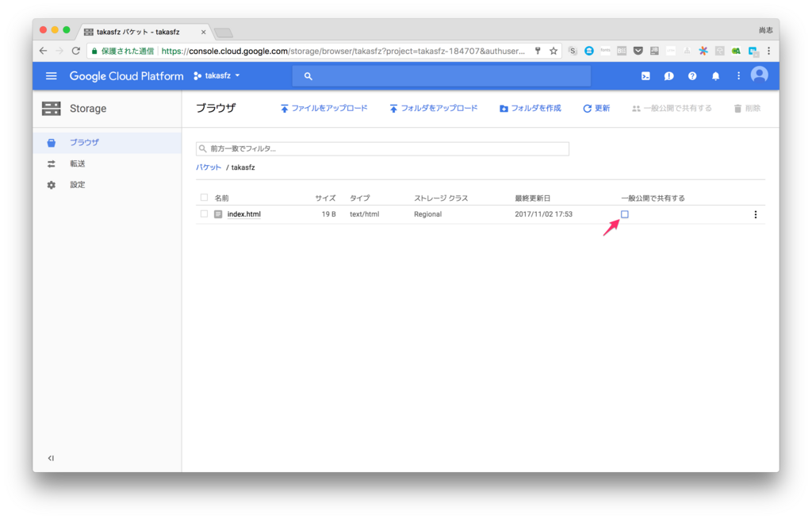This screenshot has height=519, width=812.
Task: Open the help question-mark icon
Action: pyautogui.click(x=691, y=76)
